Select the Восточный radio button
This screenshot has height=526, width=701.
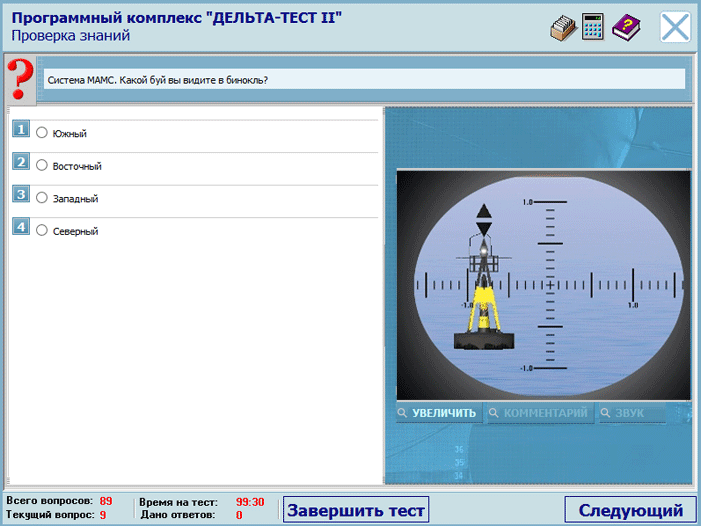[x=42, y=165]
